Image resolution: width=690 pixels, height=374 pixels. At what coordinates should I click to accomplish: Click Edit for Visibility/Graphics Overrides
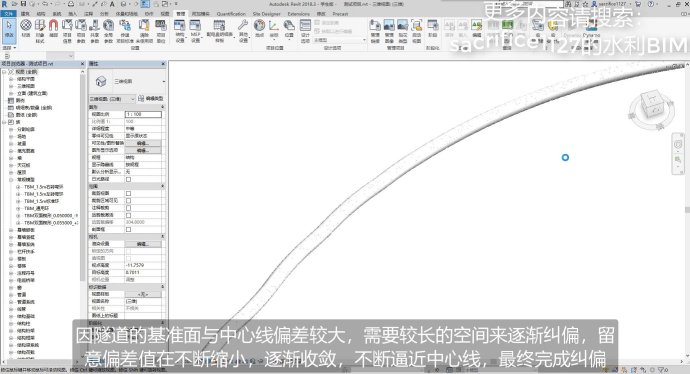pyautogui.click(x=143, y=143)
